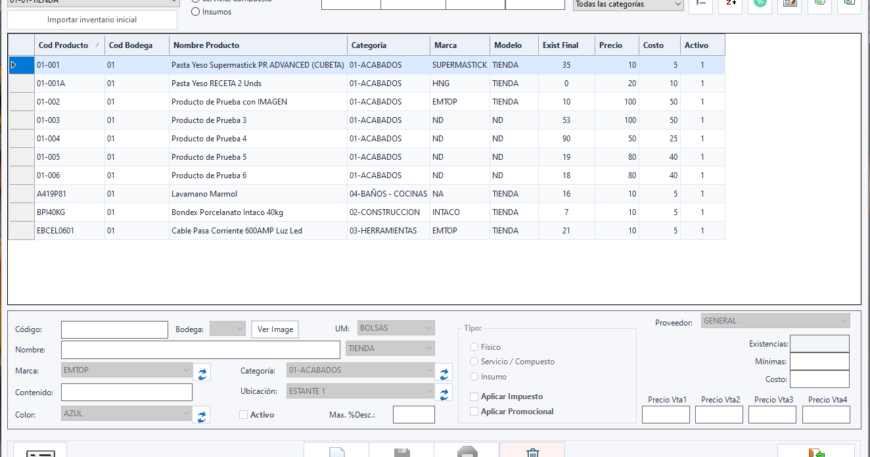The image size is (870, 457).
Task: Focus the Existencias field
Action: click(x=820, y=344)
